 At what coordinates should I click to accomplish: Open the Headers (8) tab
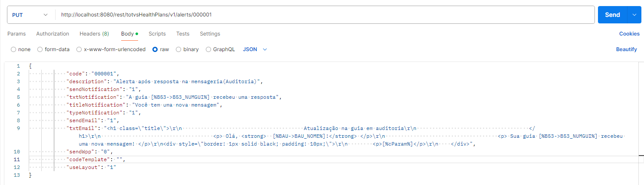[x=94, y=34]
